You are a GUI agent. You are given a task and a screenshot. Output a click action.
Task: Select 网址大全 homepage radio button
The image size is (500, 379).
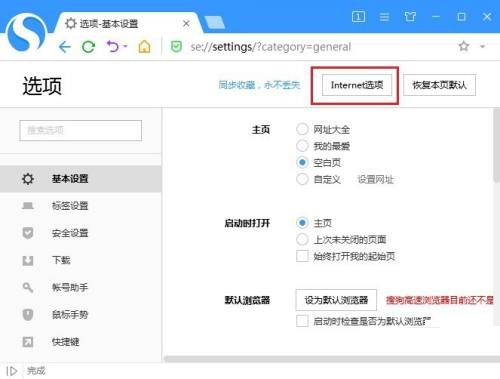(x=302, y=129)
